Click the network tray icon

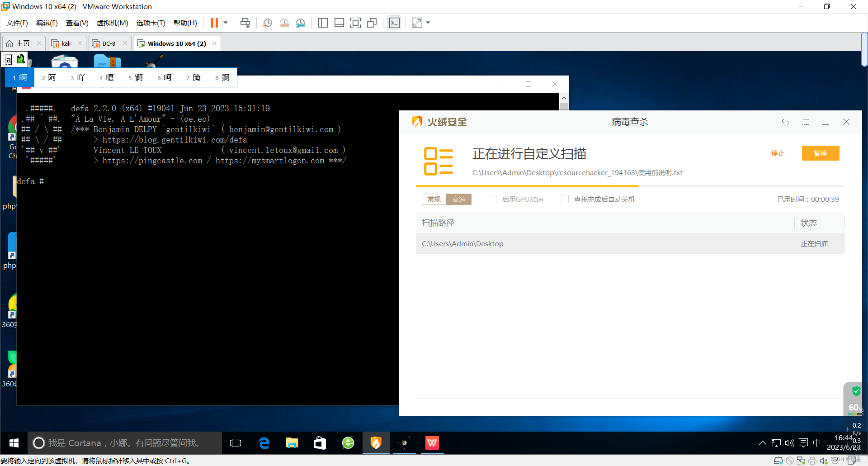pos(776,443)
